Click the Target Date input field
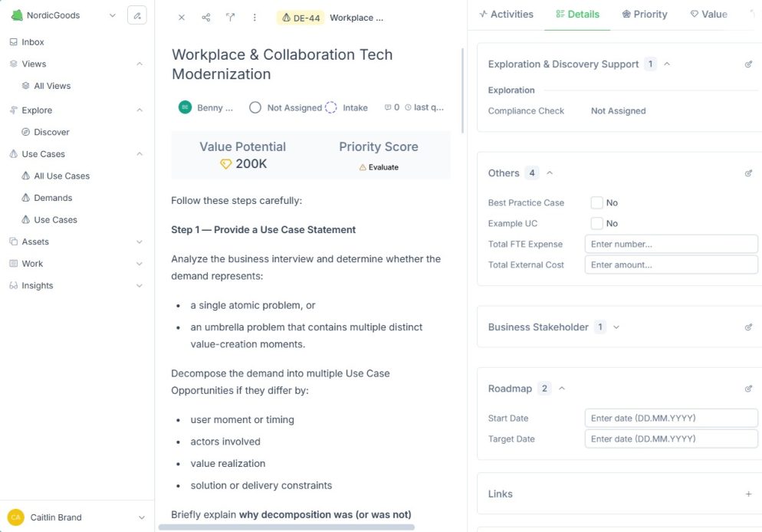The width and height of the screenshot is (762, 532). coord(671,438)
